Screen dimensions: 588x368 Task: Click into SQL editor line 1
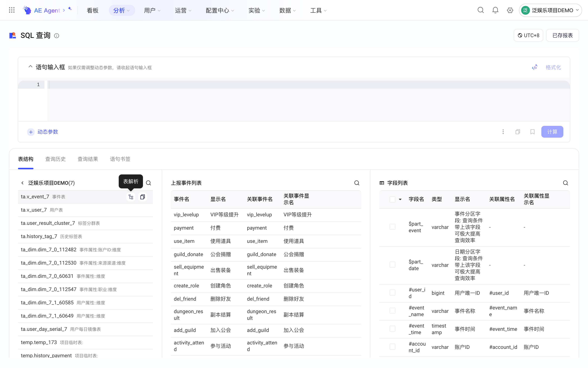tap(309, 85)
